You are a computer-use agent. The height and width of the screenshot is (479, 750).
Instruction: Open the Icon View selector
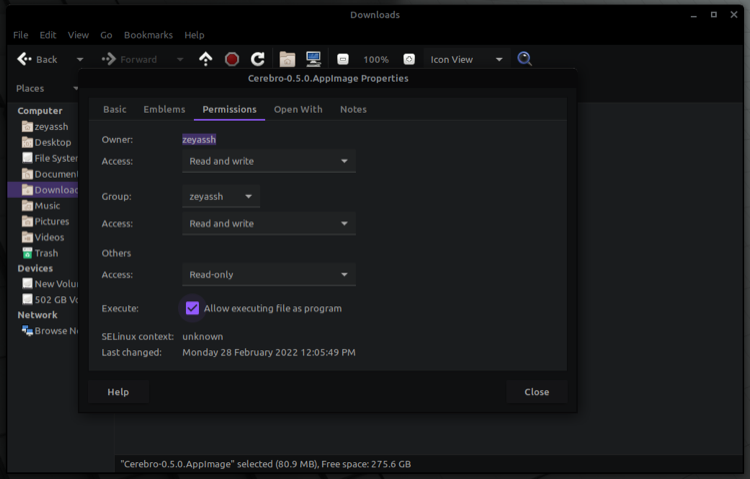(x=466, y=59)
